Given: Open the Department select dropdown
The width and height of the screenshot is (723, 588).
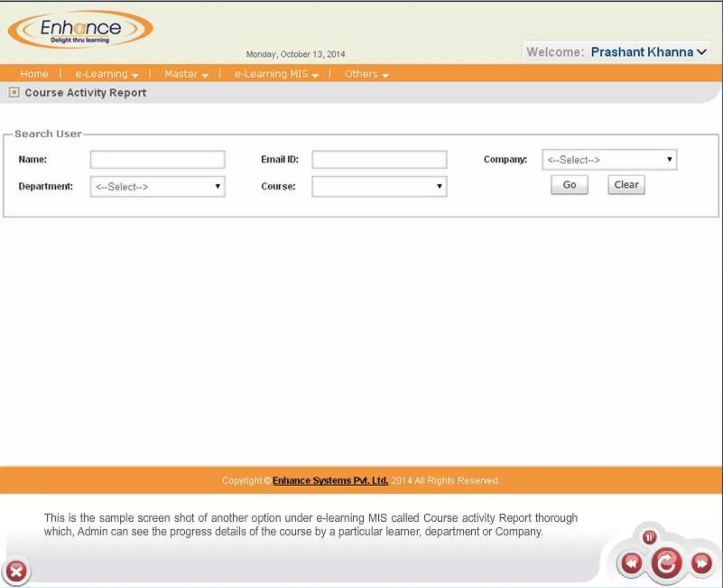Looking at the screenshot, I should point(157,187).
